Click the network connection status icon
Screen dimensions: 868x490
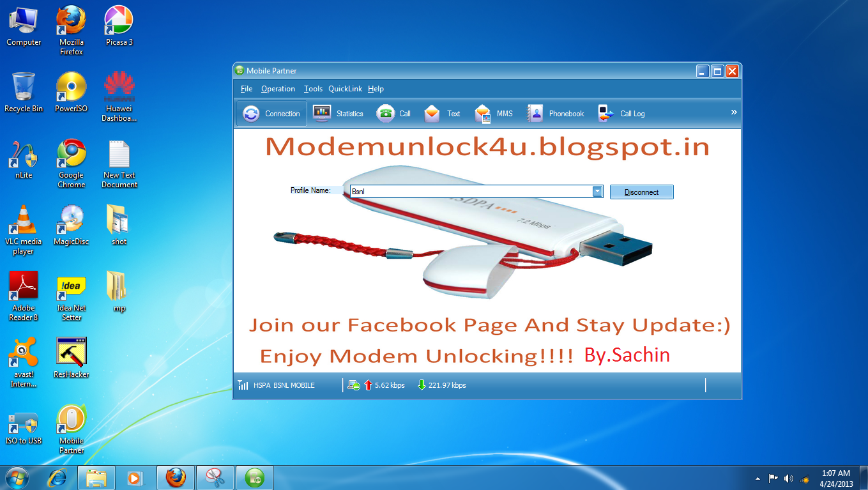point(353,385)
